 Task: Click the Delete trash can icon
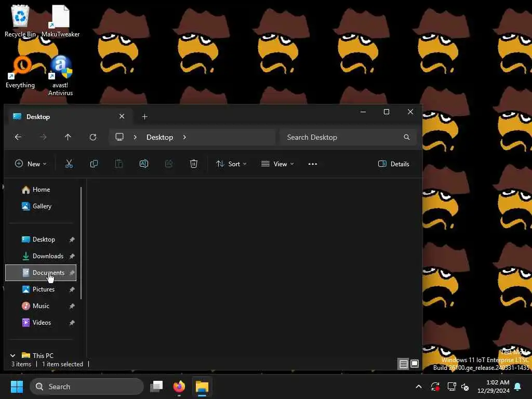pos(193,164)
